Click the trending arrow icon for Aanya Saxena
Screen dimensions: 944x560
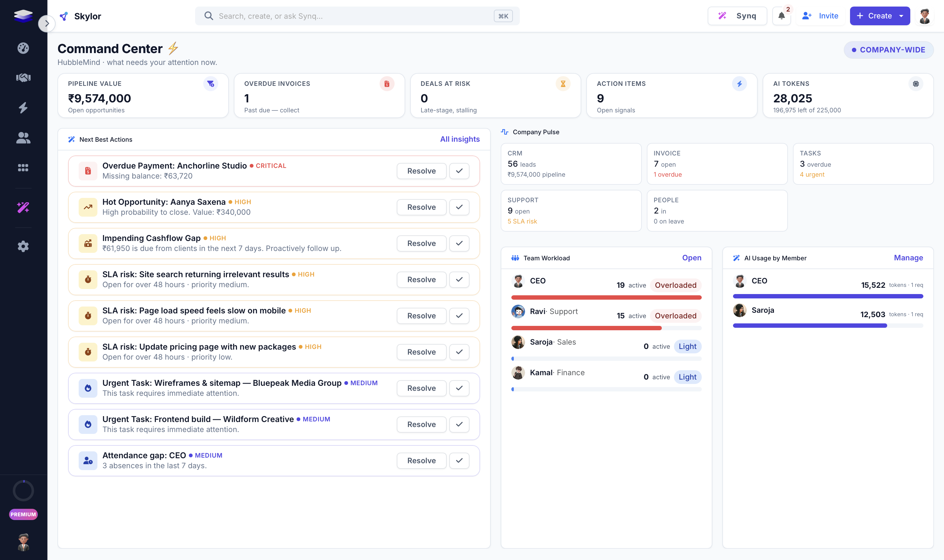pos(88,207)
